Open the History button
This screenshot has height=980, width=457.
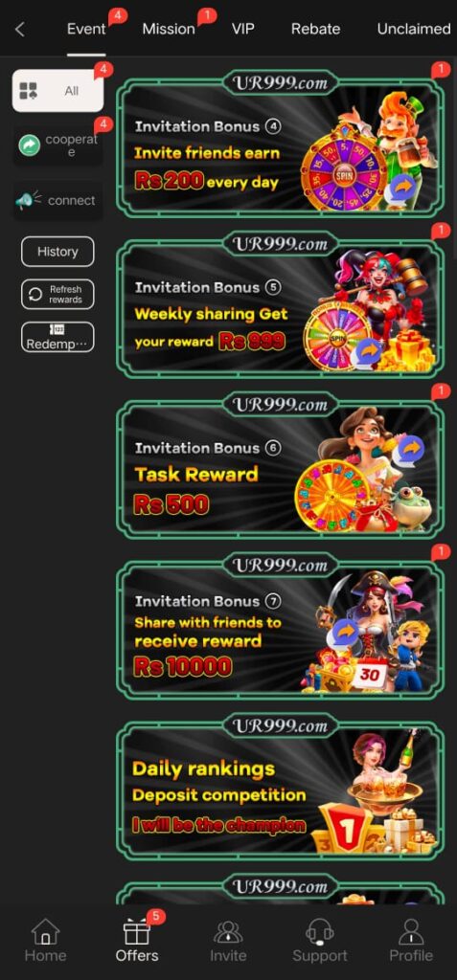pyautogui.click(x=57, y=252)
